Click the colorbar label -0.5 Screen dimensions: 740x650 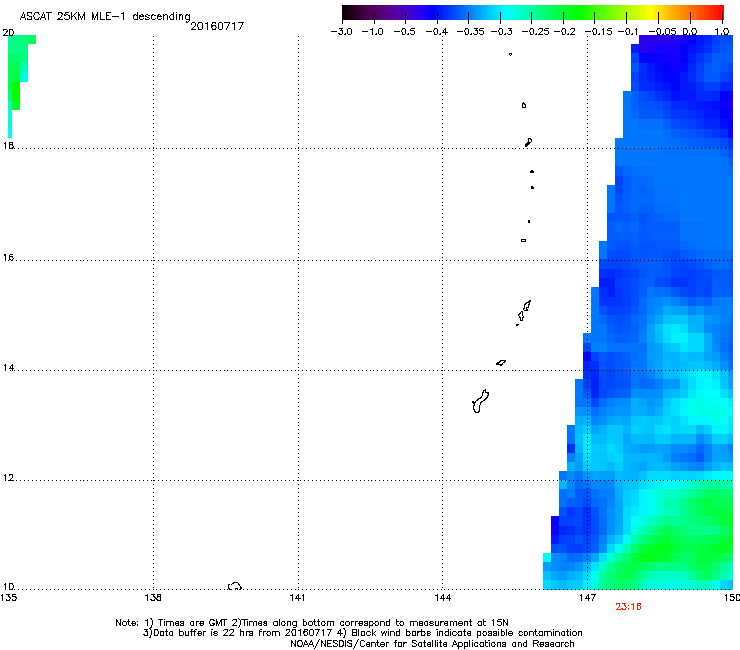pyautogui.click(x=404, y=32)
